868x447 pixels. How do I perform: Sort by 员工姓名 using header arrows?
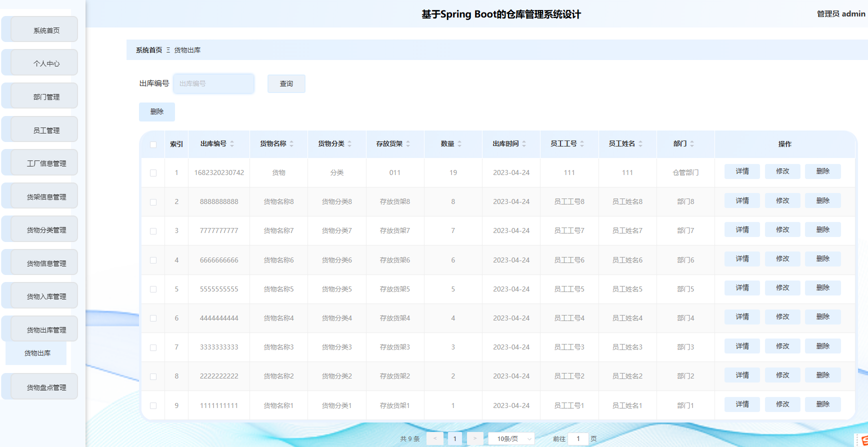pyautogui.click(x=640, y=144)
